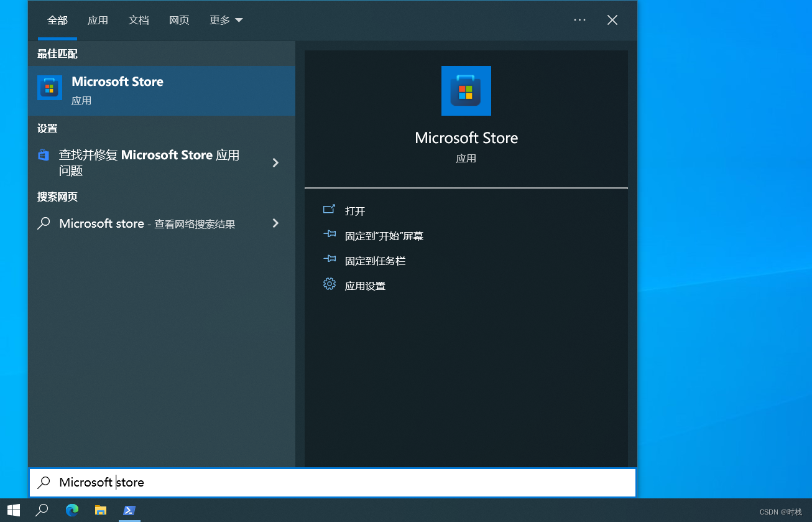Screen dimensions: 812x522
Task: Switch to the 网页 tab
Action: [179, 21]
